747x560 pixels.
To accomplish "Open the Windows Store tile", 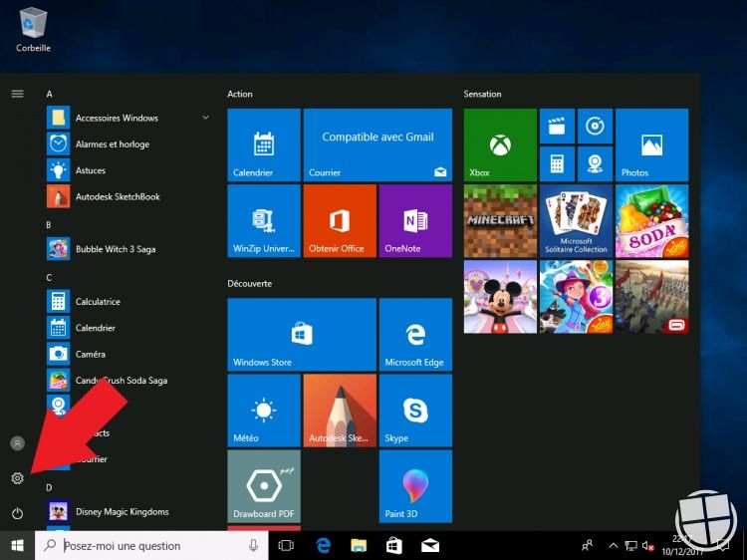I will [x=301, y=335].
